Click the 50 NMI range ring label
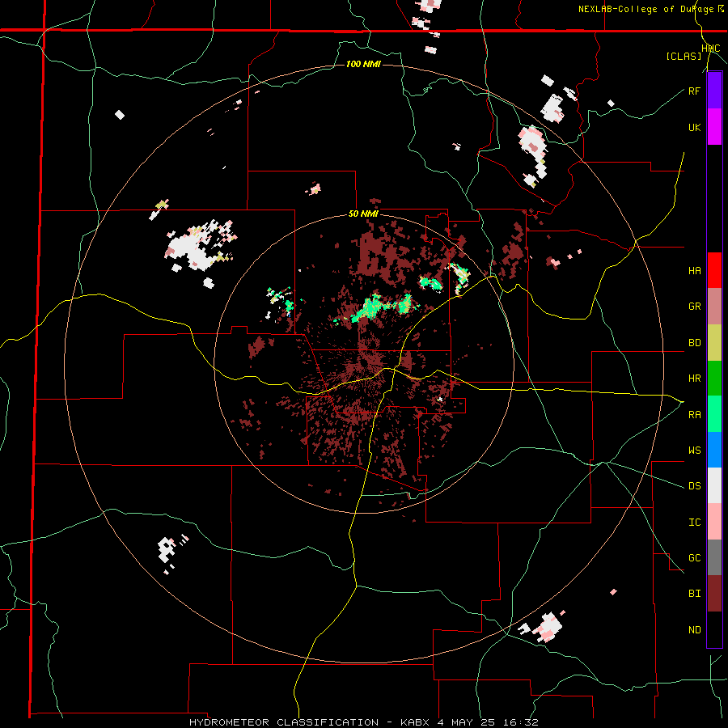This screenshot has height=728, width=728. click(x=363, y=214)
